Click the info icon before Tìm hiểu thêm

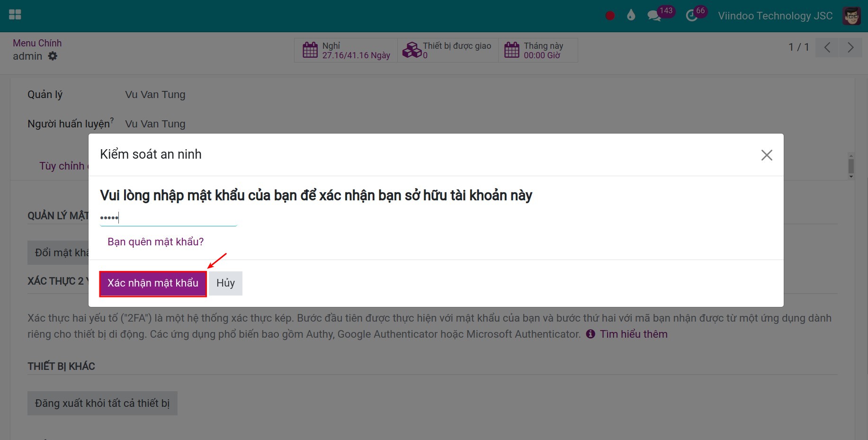tap(591, 334)
